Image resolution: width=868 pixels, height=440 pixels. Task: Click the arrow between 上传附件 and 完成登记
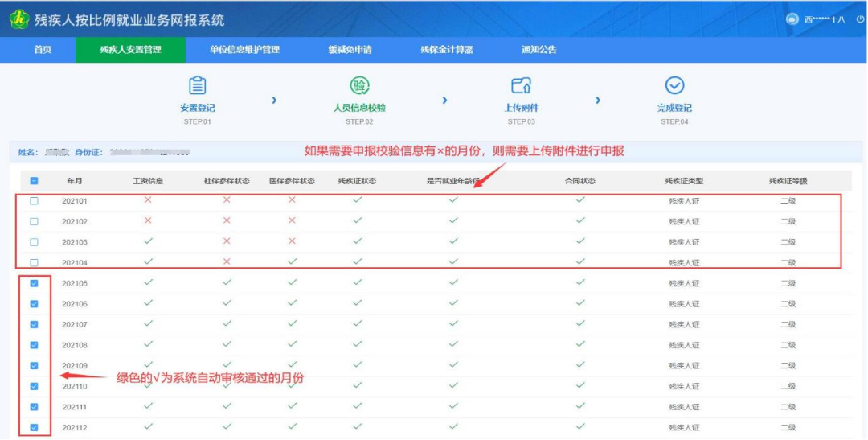pos(597,101)
